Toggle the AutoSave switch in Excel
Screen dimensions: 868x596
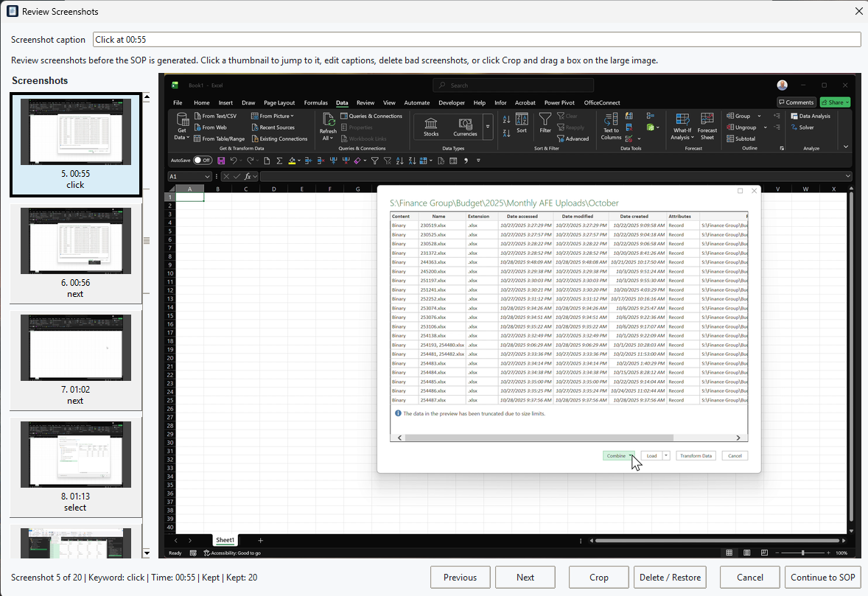[203, 161]
